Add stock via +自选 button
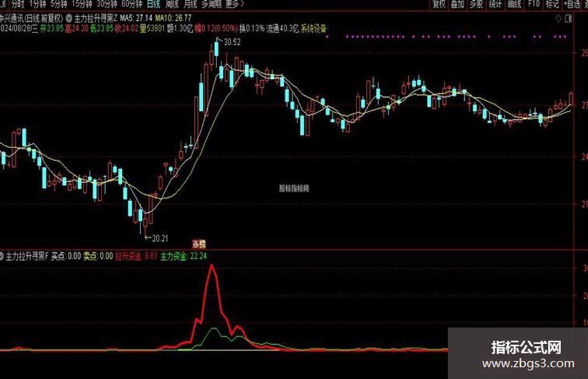This screenshot has width=588, height=379. [x=571, y=4]
